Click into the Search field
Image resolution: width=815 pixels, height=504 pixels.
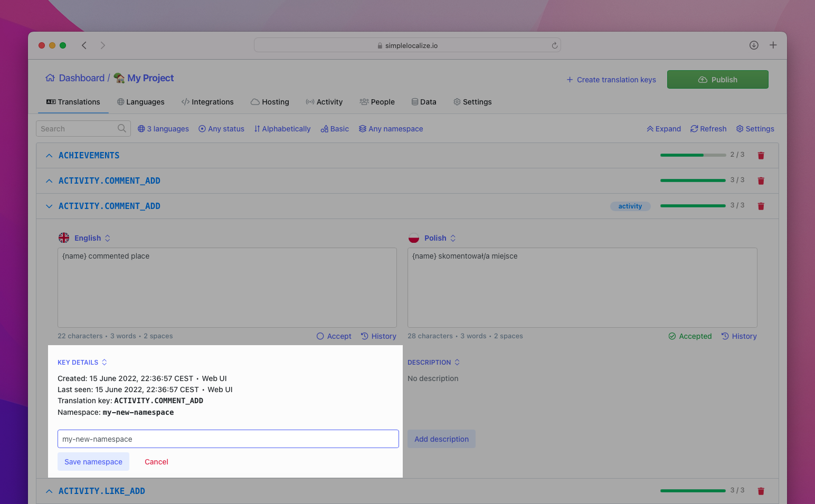tap(83, 128)
